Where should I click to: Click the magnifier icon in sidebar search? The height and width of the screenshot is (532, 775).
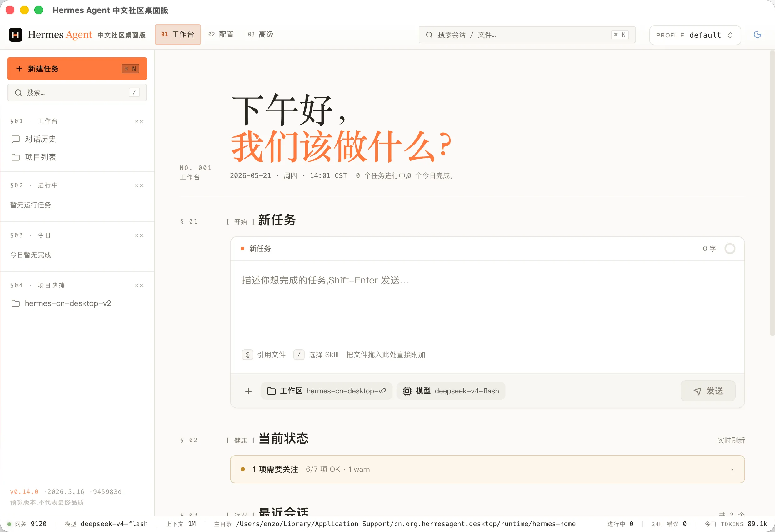pos(18,93)
